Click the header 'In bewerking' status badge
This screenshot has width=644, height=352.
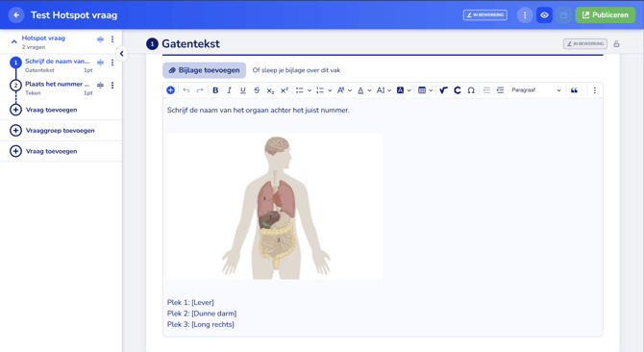click(x=485, y=15)
